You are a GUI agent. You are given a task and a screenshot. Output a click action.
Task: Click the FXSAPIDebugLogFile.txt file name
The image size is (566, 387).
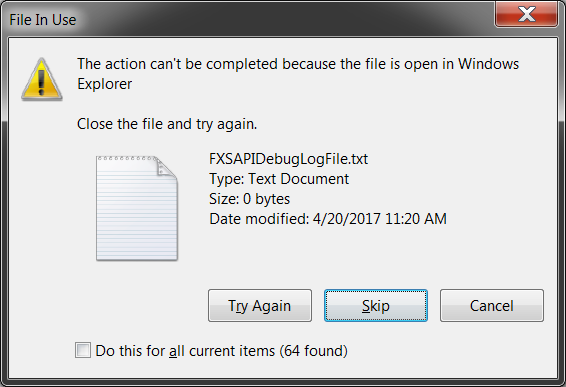[x=288, y=159]
